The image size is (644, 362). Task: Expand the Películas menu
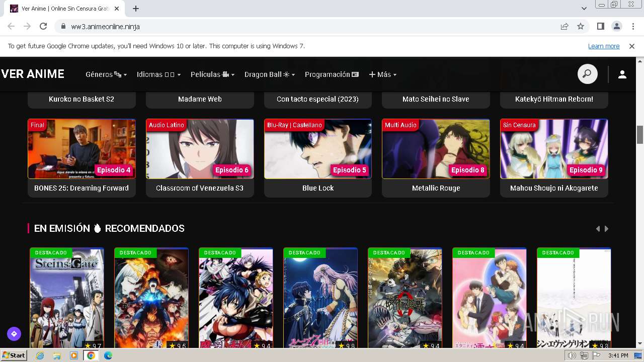pos(213,74)
